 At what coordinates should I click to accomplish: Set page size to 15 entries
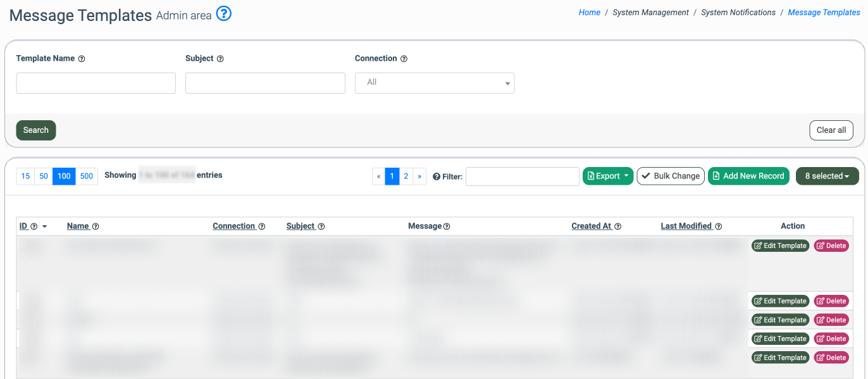[25, 177]
